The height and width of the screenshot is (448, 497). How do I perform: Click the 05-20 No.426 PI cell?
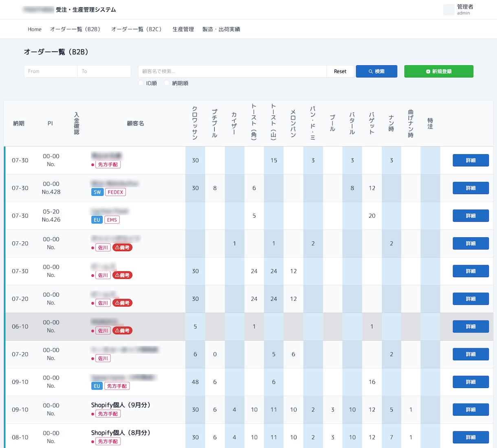(x=51, y=216)
